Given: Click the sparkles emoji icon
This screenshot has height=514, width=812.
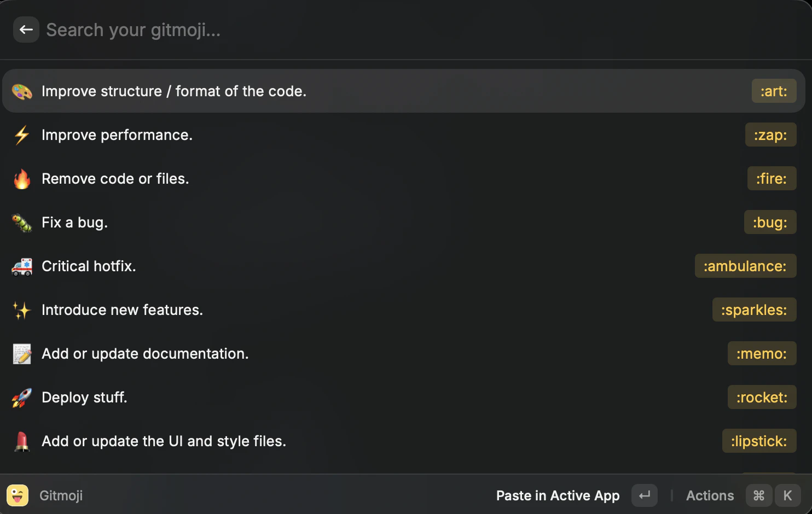Looking at the screenshot, I should 22,310.
